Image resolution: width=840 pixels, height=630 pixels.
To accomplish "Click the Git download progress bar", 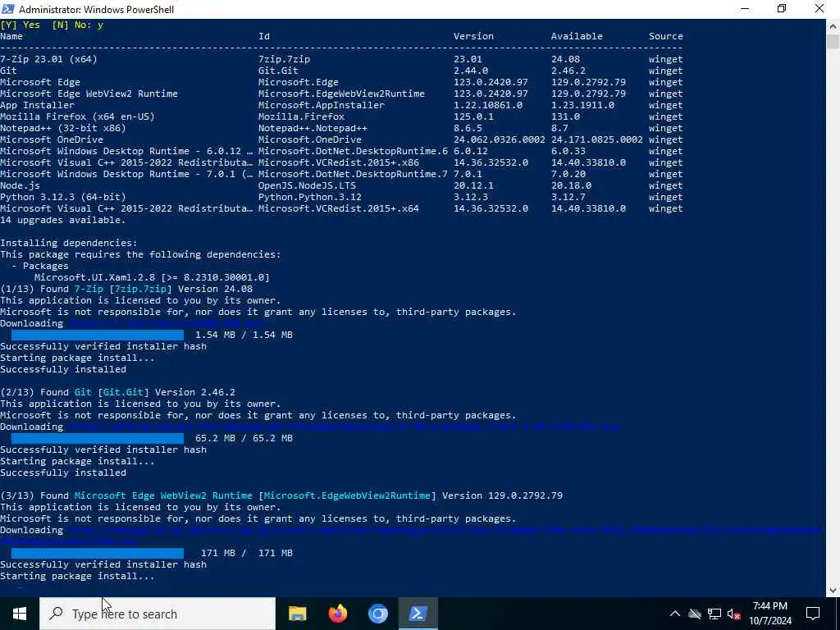I will click(98, 438).
